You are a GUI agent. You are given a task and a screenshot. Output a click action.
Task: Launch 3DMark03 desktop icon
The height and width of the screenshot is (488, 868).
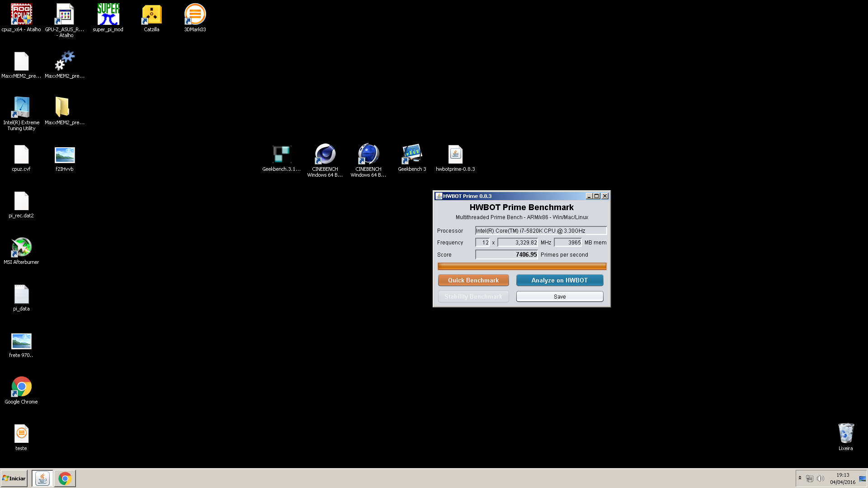(195, 14)
